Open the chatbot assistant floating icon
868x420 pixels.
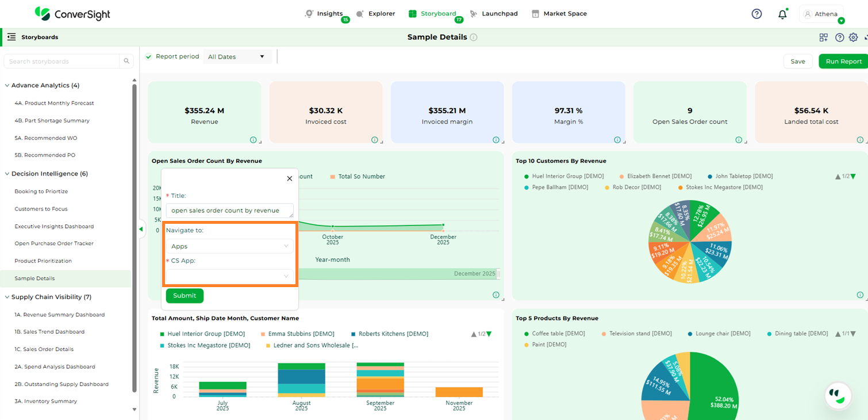[838, 395]
